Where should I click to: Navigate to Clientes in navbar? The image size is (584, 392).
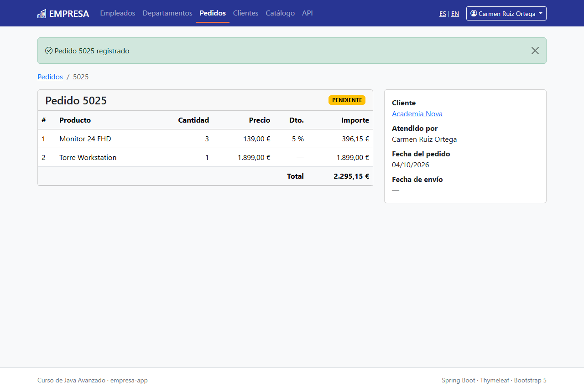click(x=246, y=13)
